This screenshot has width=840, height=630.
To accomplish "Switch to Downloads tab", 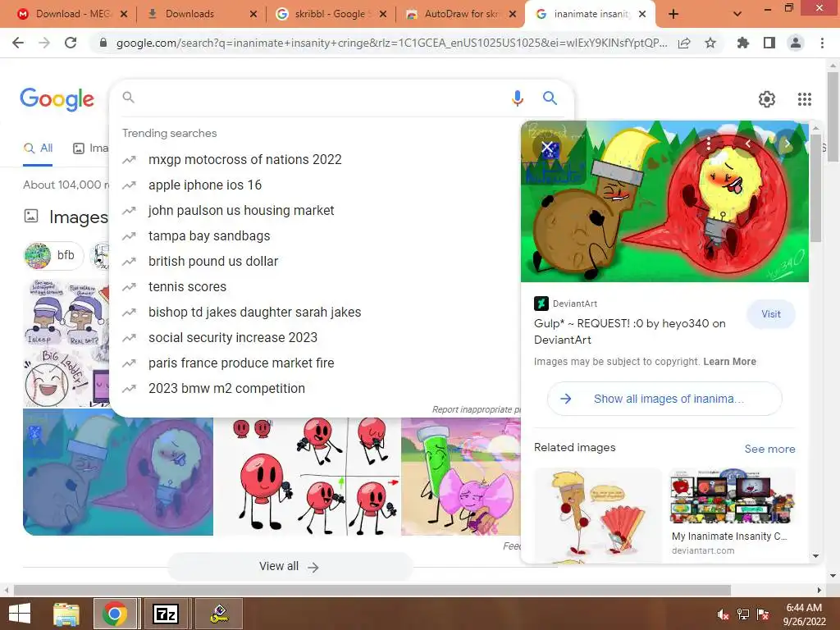I will coord(203,14).
